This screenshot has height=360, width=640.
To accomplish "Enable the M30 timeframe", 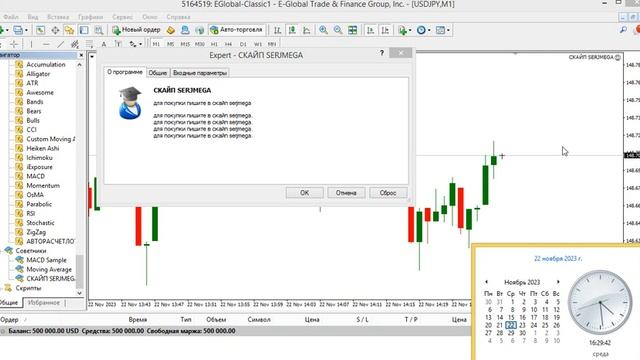I will 200,44.
